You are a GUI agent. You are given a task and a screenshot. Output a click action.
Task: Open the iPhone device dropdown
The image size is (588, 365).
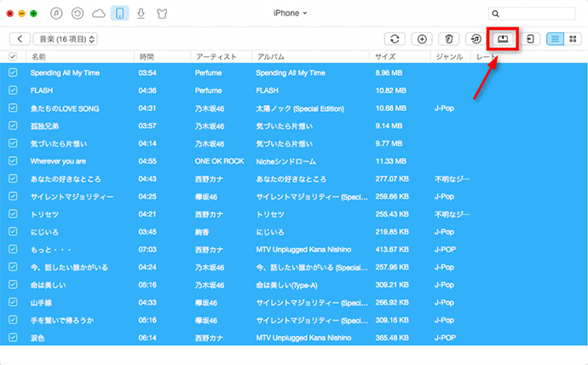tap(291, 13)
